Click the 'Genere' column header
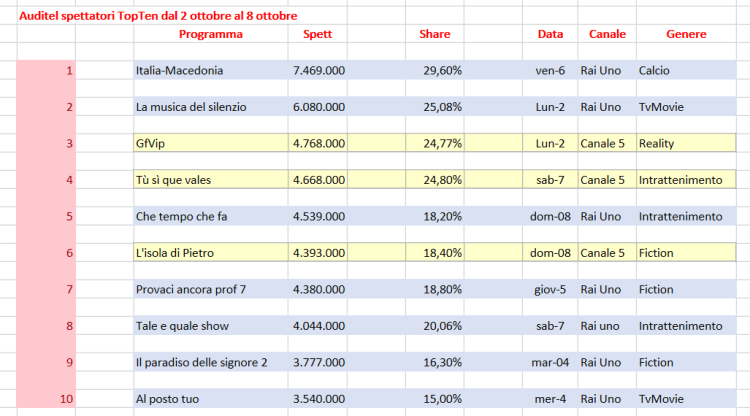 click(x=686, y=34)
